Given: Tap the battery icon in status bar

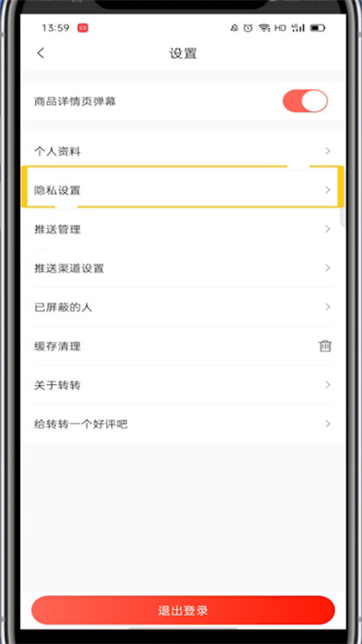Looking at the screenshot, I should click(318, 28).
